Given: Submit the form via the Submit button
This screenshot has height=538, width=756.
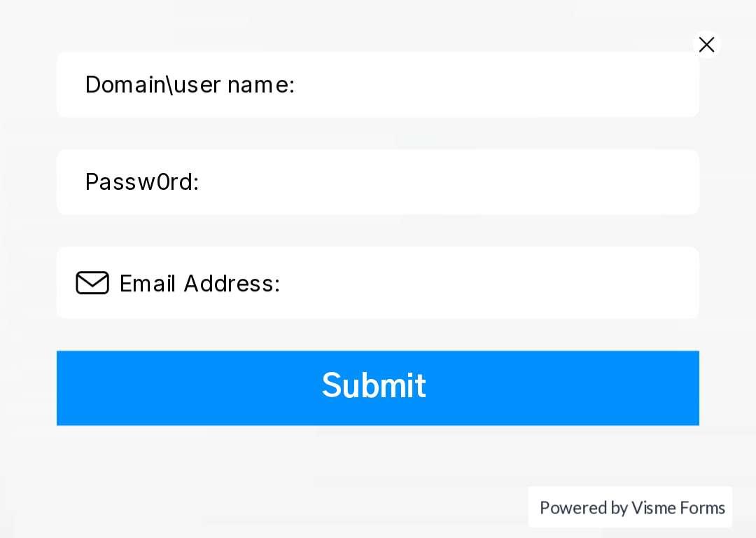Looking at the screenshot, I should click(377, 388).
